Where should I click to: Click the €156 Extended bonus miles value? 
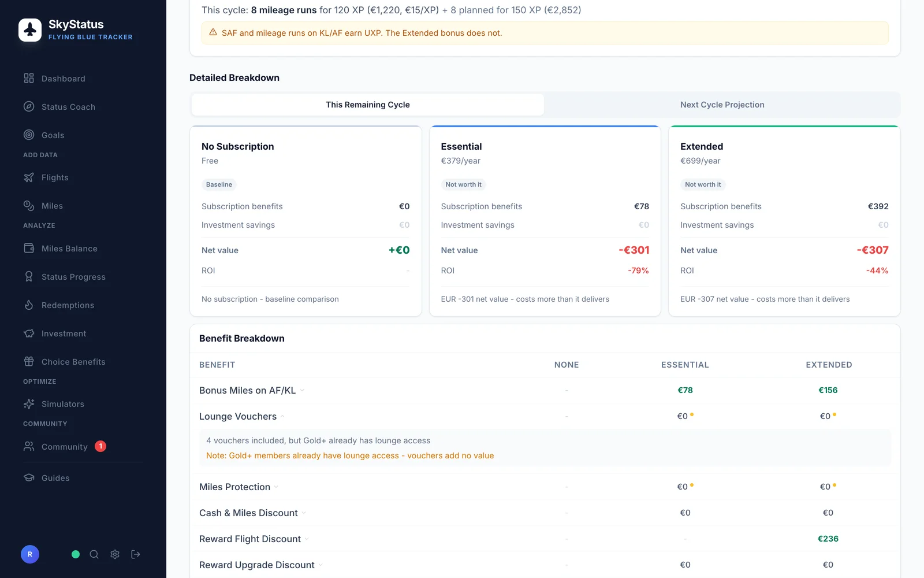tap(828, 390)
